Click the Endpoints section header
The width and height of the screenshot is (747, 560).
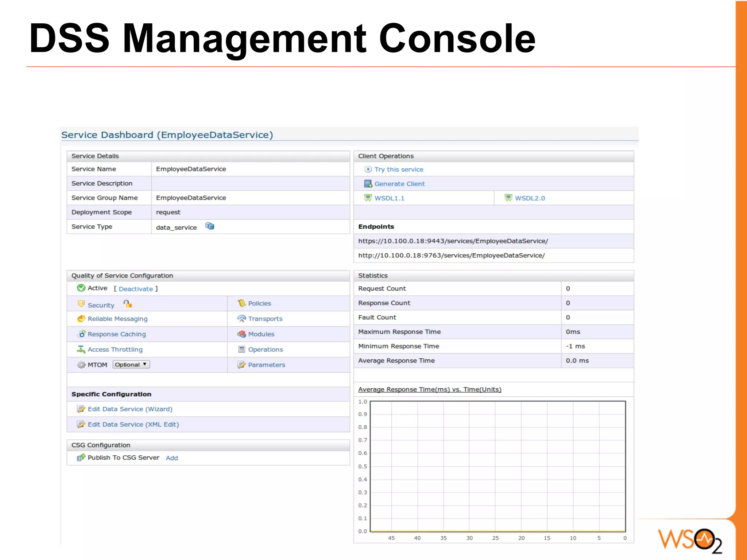point(376,227)
